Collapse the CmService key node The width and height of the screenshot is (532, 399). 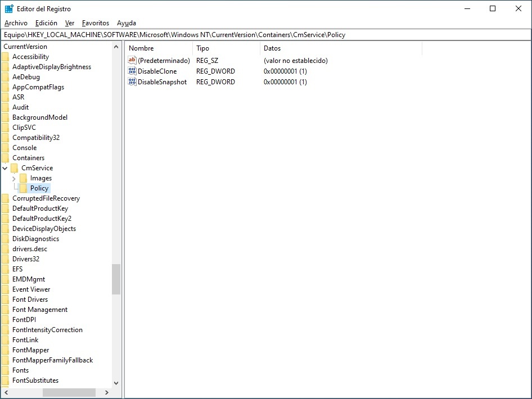tap(5, 168)
